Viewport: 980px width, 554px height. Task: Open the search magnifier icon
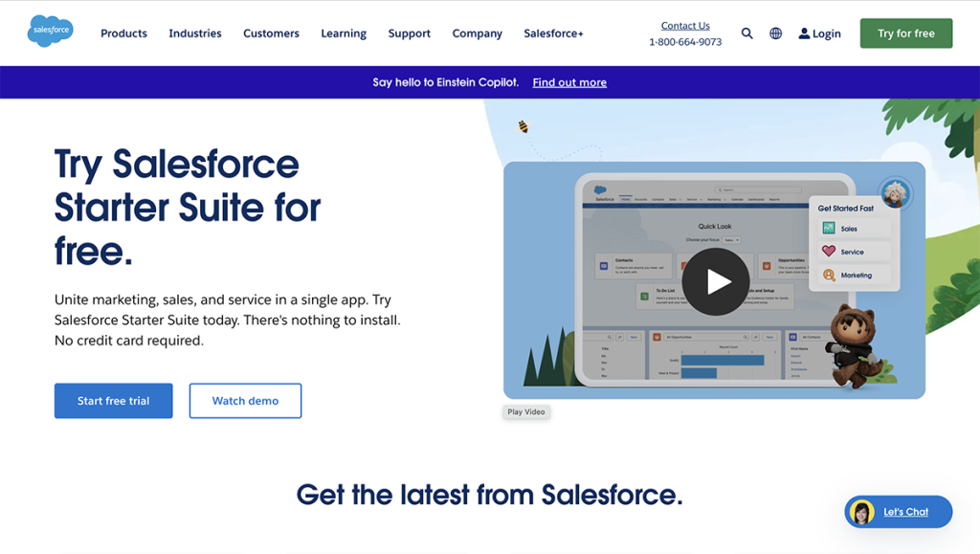pos(747,33)
